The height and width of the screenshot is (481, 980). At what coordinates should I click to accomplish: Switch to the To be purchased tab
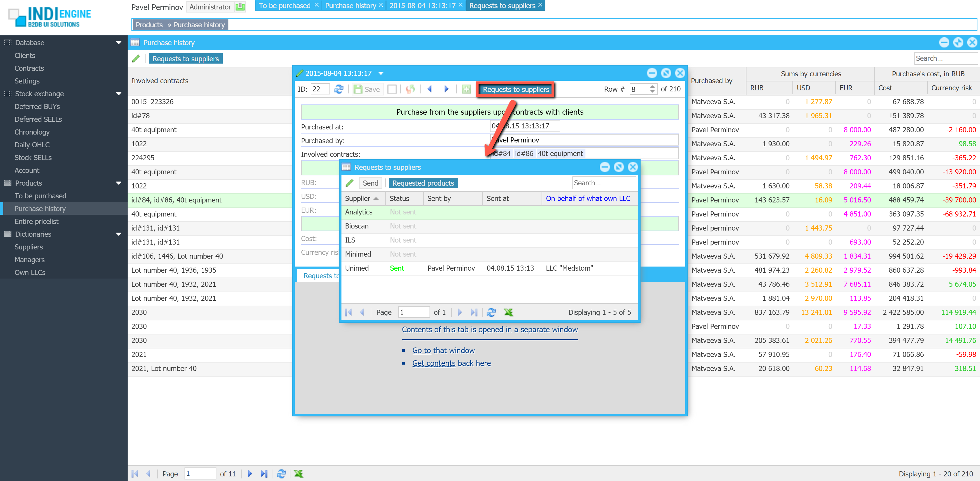[285, 6]
